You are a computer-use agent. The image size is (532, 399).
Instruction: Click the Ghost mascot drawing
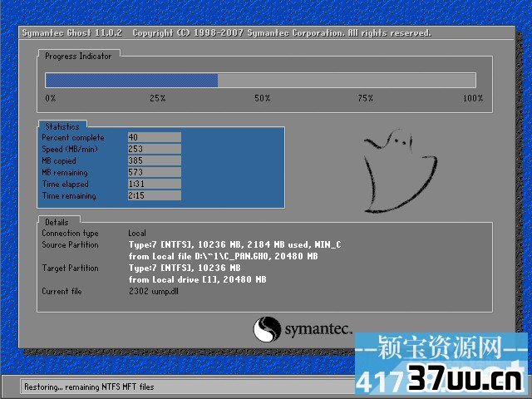click(x=401, y=171)
